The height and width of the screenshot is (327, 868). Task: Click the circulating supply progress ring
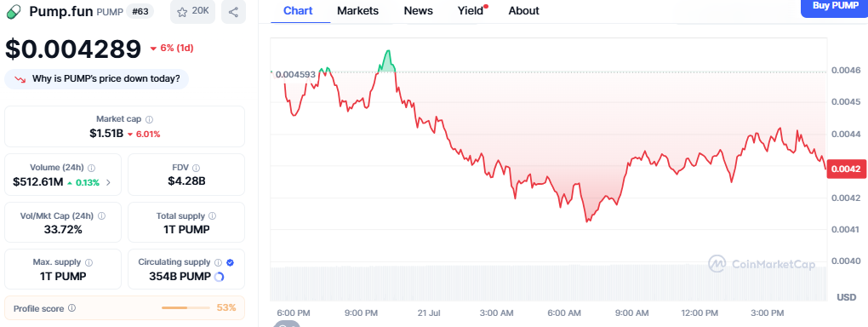(x=219, y=277)
